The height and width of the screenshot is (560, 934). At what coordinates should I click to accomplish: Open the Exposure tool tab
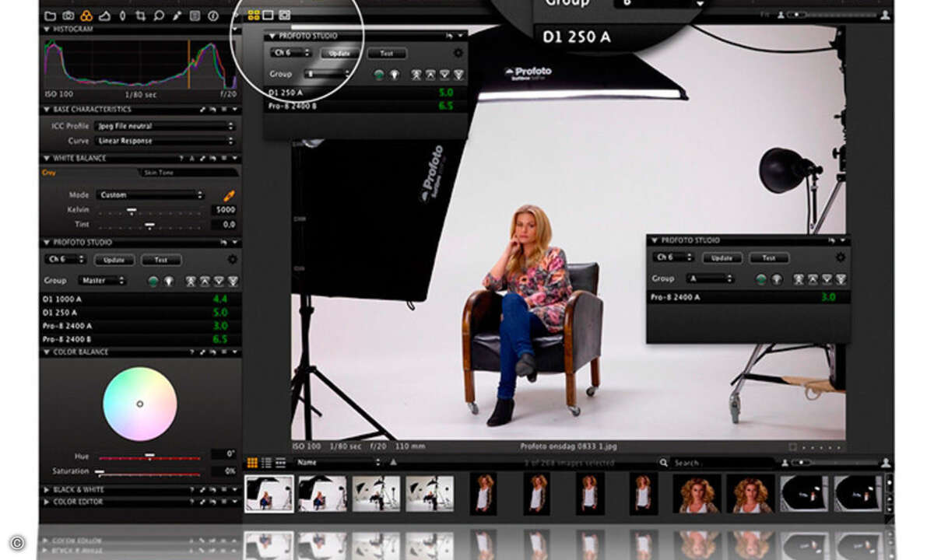point(104,15)
